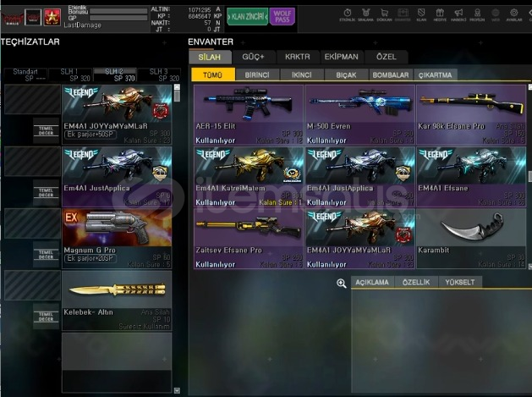
Task: Select the Çıkartma weapon filter
Action: tap(435, 74)
